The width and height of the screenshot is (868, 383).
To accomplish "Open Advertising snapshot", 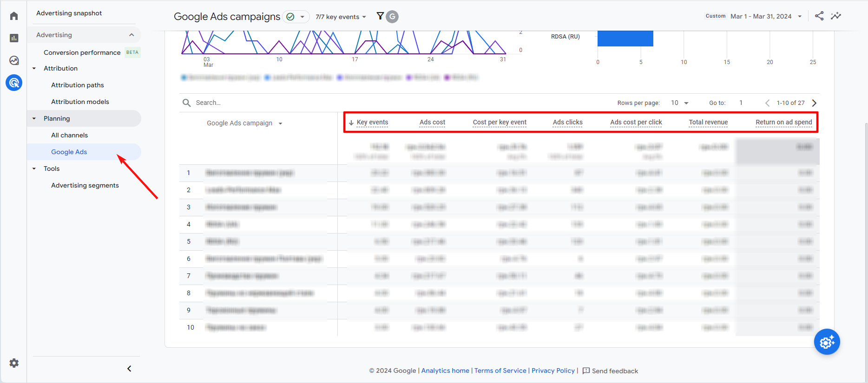I will (69, 13).
